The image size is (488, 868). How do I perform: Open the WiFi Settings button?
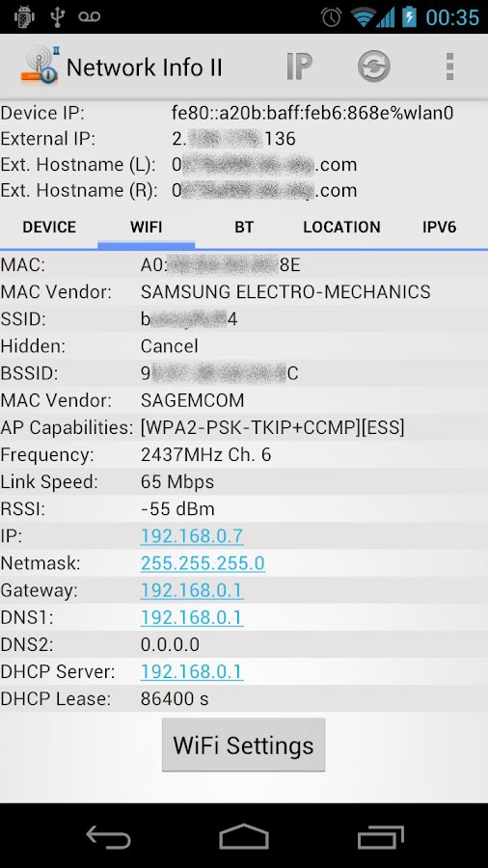click(x=243, y=745)
